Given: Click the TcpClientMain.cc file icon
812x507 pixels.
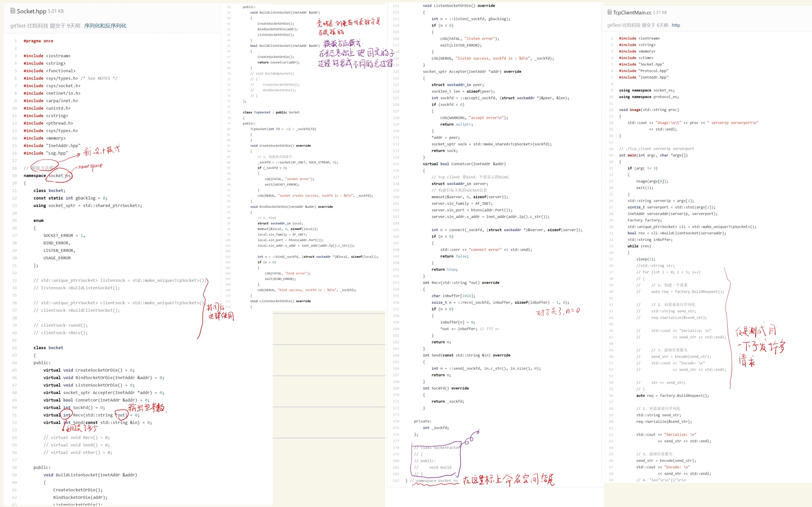Looking at the screenshot, I should [609, 12].
